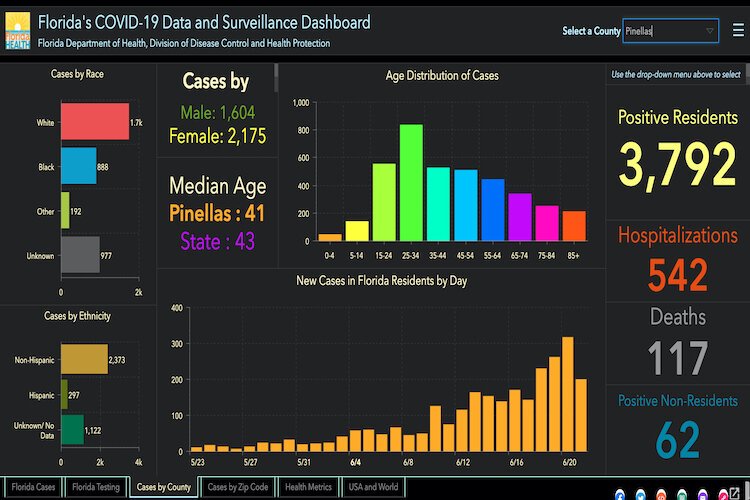Screen dimensions: 750x500
Task: Click the Cases by Ethnicity title
Action: 77,316
